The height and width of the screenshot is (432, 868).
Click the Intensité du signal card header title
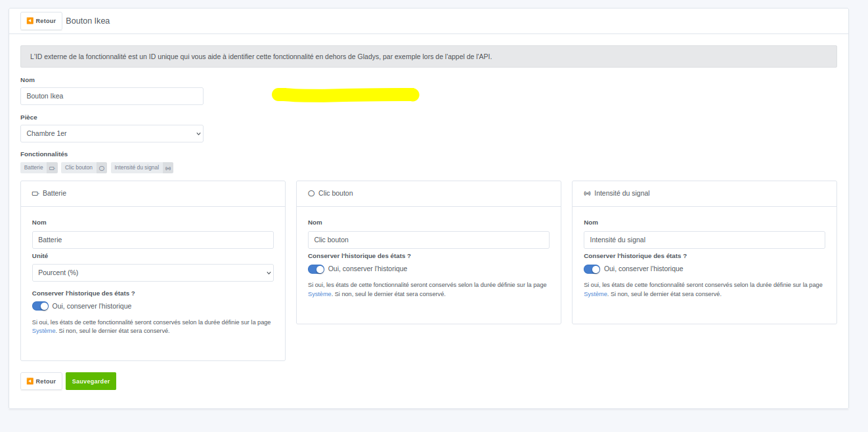(x=622, y=194)
